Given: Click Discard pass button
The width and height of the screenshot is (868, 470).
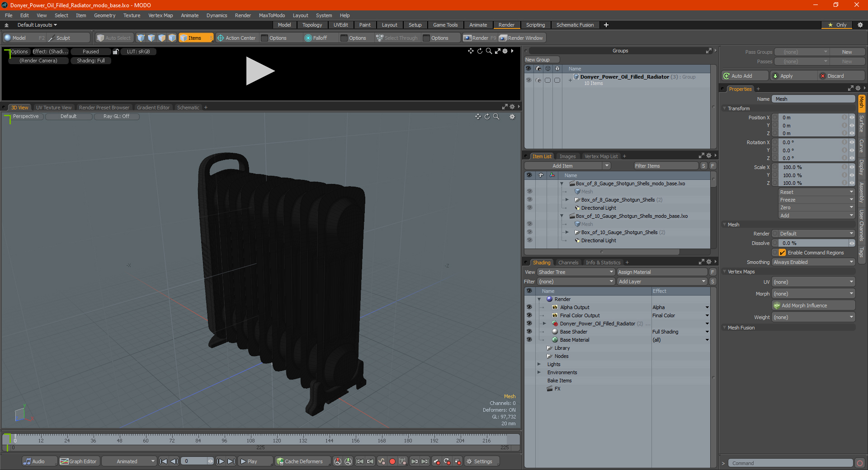Looking at the screenshot, I should (x=841, y=76).
